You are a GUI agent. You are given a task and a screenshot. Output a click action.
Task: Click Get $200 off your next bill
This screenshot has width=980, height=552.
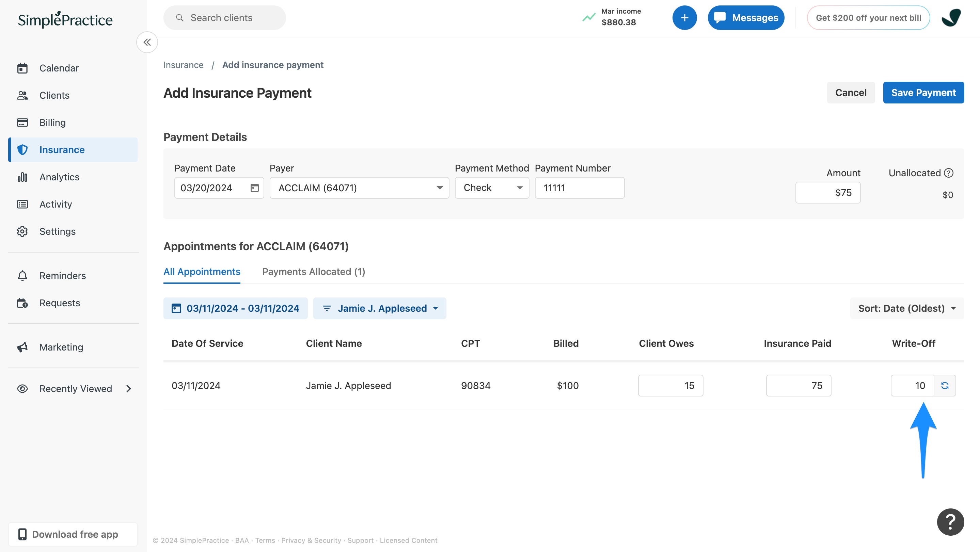click(868, 17)
